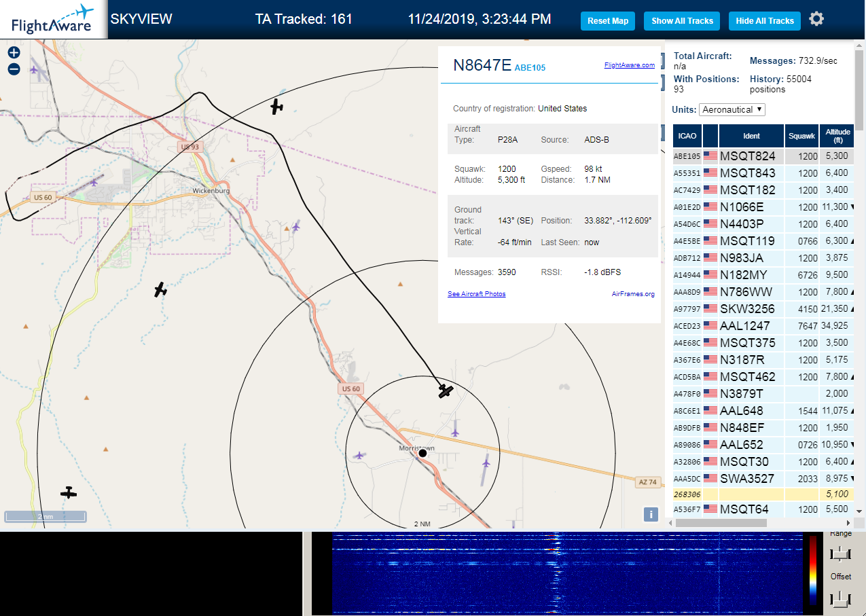Image resolution: width=866 pixels, height=616 pixels.
Task: Open the settings gear icon
Action: coord(816,19)
